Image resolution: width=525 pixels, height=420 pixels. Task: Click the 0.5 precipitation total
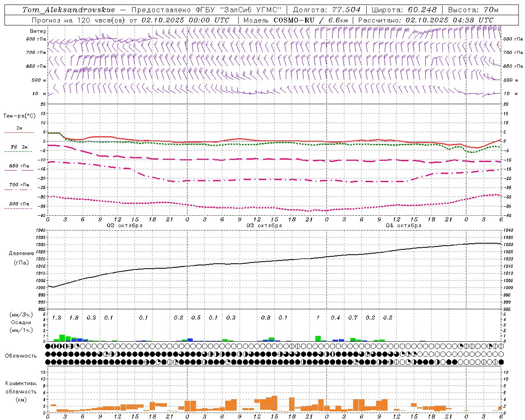(x=196, y=318)
